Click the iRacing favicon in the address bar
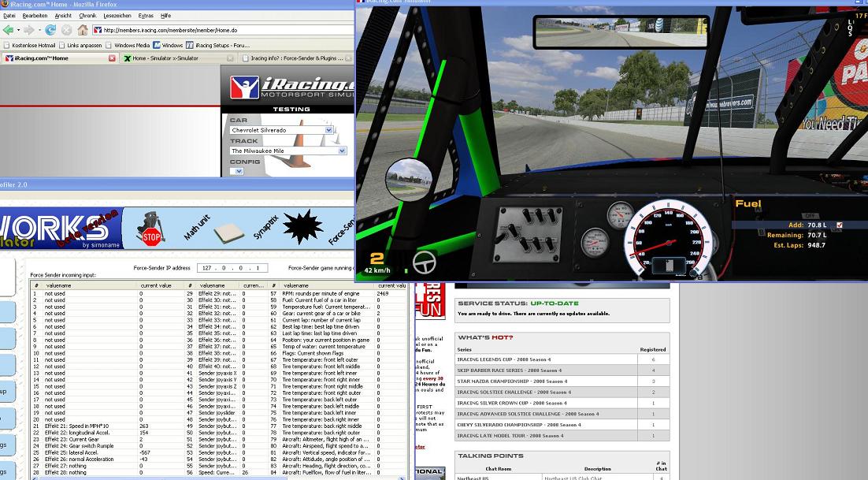 (x=98, y=30)
